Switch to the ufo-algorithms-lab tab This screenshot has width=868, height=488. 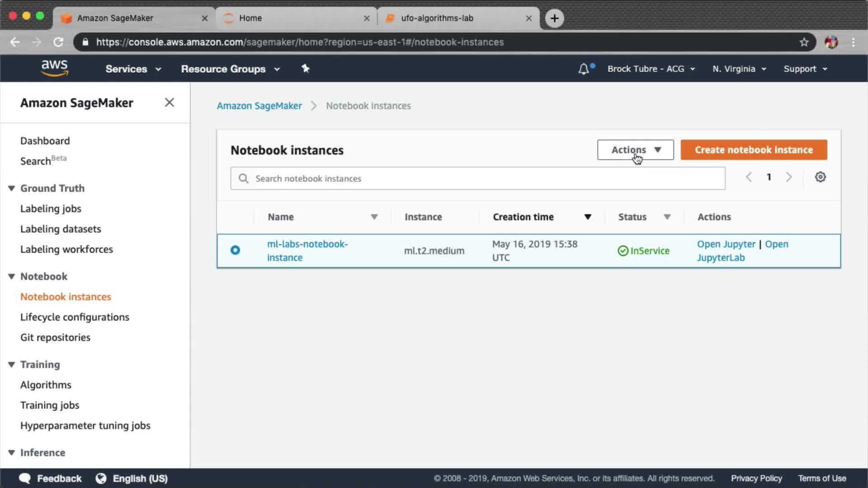click(x=437, y=18)
